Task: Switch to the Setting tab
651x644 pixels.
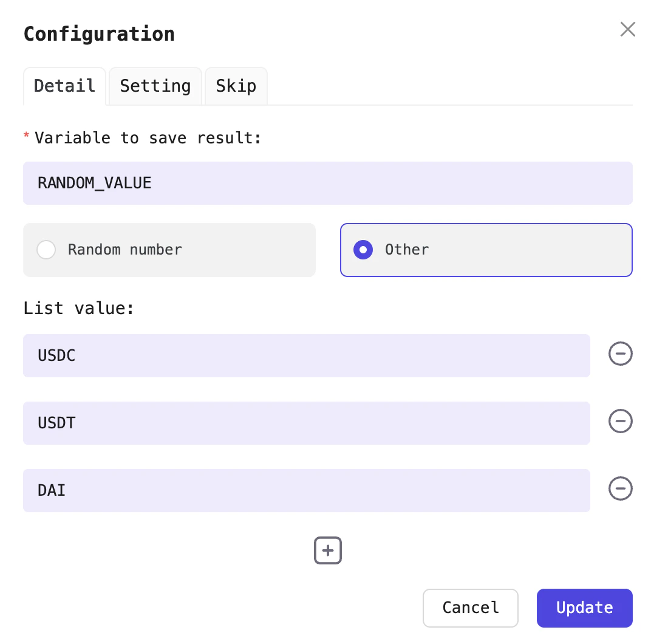Action: [x=155, y=86]
